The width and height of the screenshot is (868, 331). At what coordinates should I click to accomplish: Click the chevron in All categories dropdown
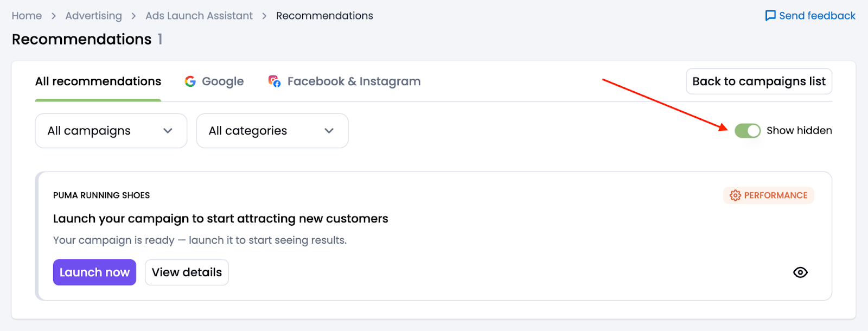tap(329, 131)
